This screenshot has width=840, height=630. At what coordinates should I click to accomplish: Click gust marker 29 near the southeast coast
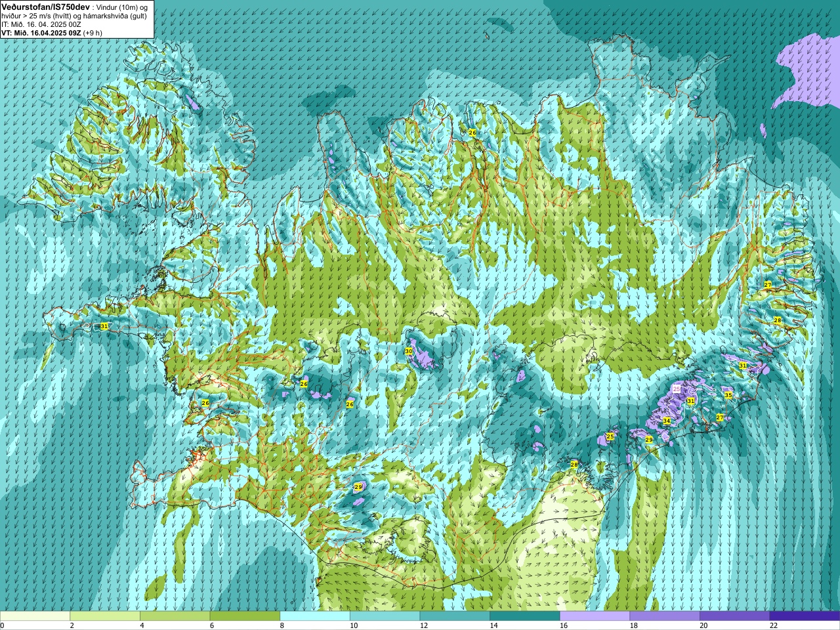[649, 440]
